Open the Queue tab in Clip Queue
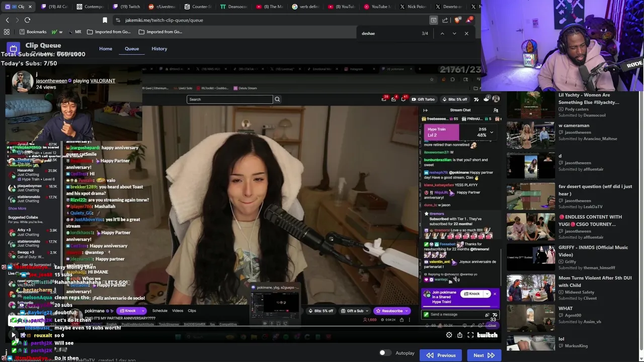Image resolution: width=644 pixels, height=362 pixels. [x=132, y=49]
